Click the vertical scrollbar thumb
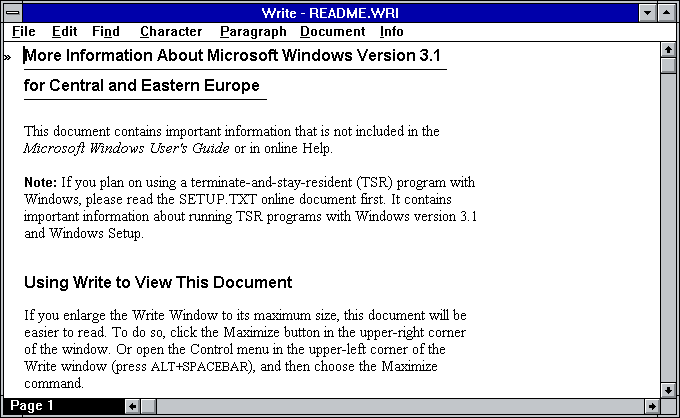Viewport: 680px width, 418px height. 668,65
